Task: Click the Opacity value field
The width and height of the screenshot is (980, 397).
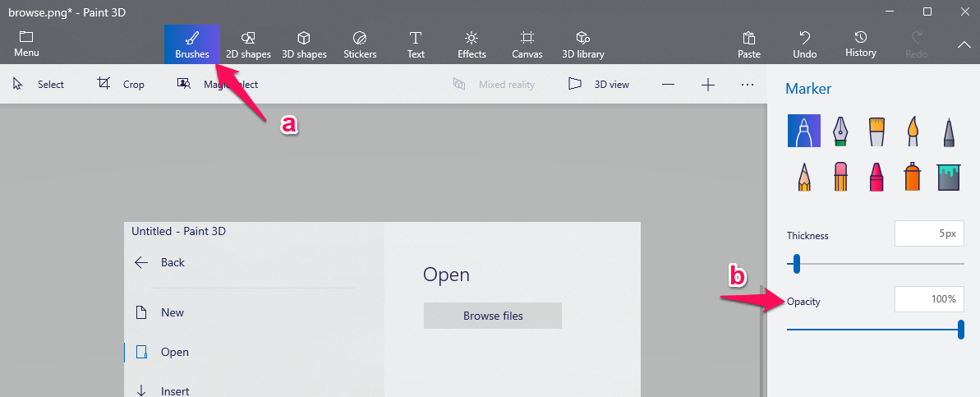Action: click(929, 299)
